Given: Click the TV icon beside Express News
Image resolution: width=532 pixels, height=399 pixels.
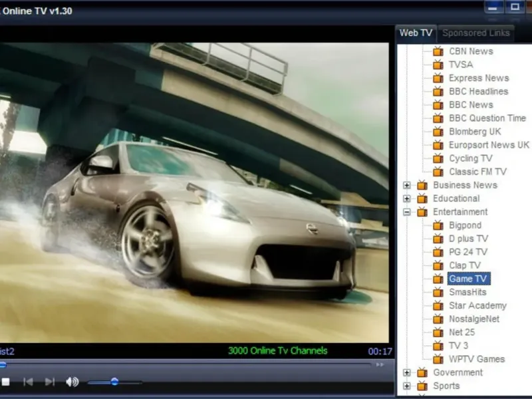Looking at the screenshot, I should point(438,78).
